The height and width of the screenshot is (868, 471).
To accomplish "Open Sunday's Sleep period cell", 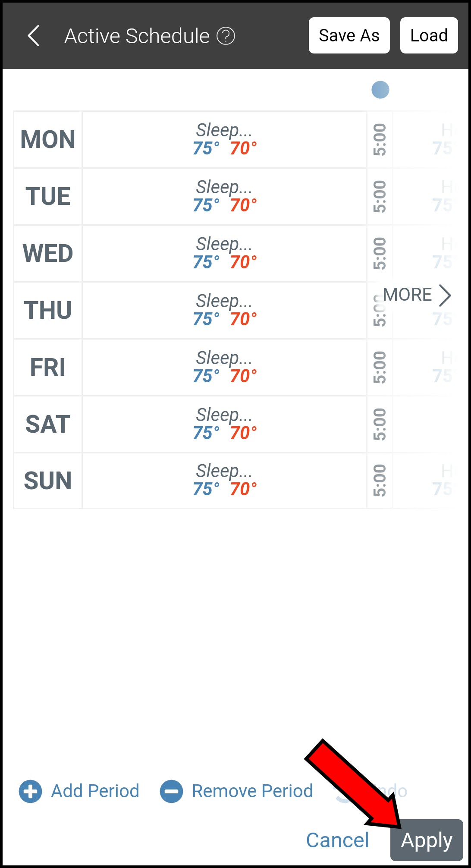I will [x=224, y=481].
